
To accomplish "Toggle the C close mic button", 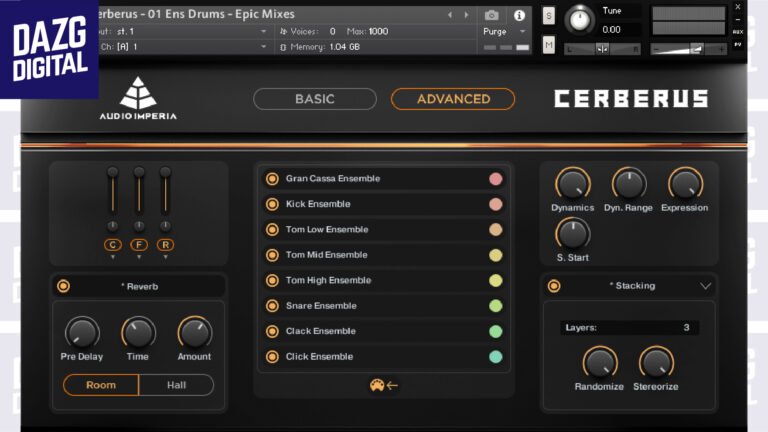I will pos(113,245).
